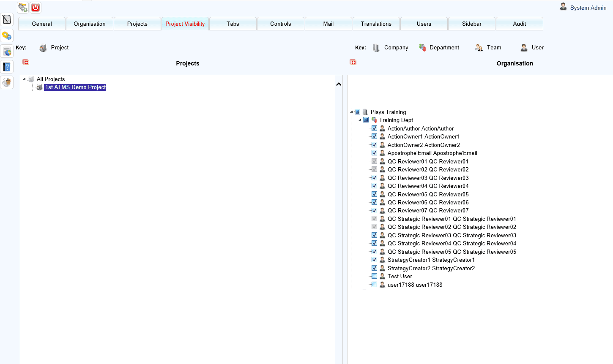Screen dimensions: 613x364
Task: Select 1st ATMS Demo Project row
Action: pyautogui.click(x=75, y=87)
